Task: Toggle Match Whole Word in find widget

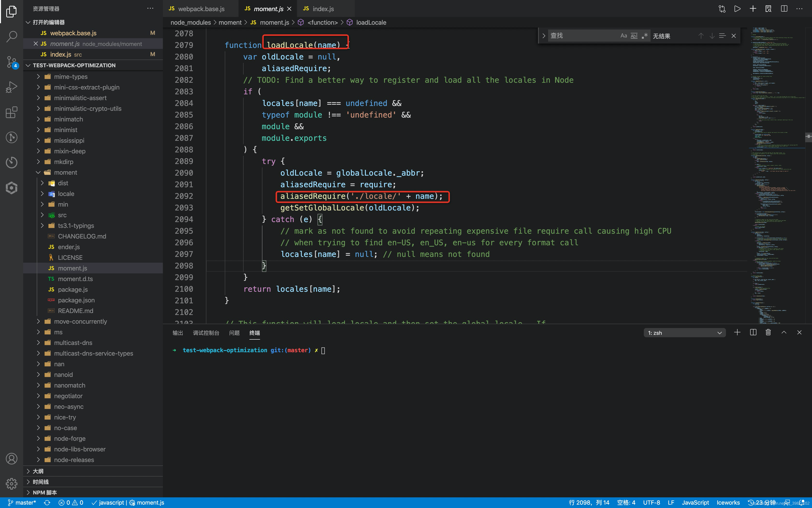Action: [x=634, y=36]
